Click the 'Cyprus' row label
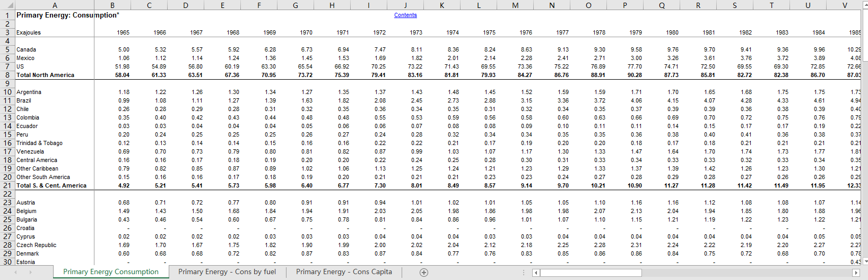Screen dimensions: 868x280 (x=25, y=236)
